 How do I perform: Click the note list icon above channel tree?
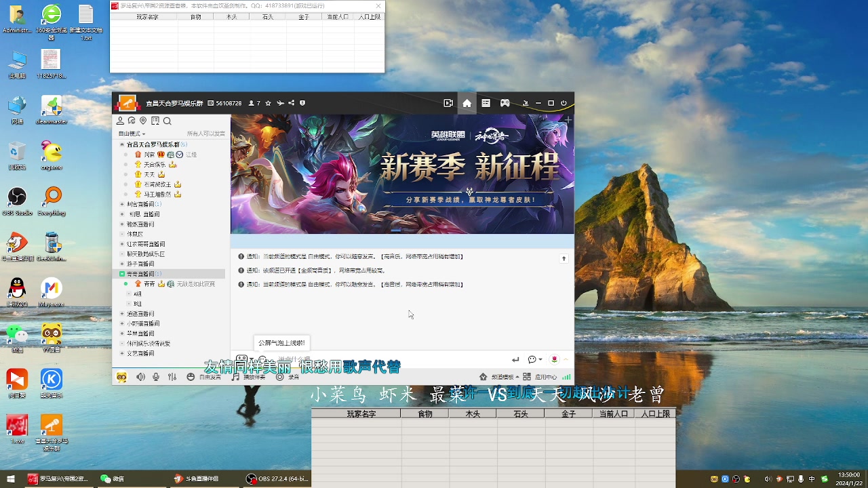155,121
